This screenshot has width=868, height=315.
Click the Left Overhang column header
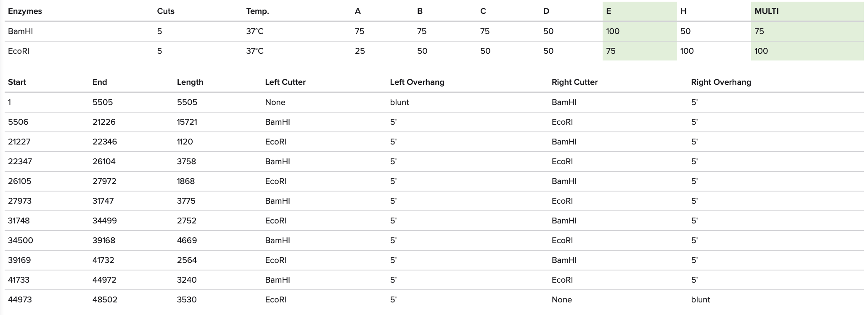(417, 82)
